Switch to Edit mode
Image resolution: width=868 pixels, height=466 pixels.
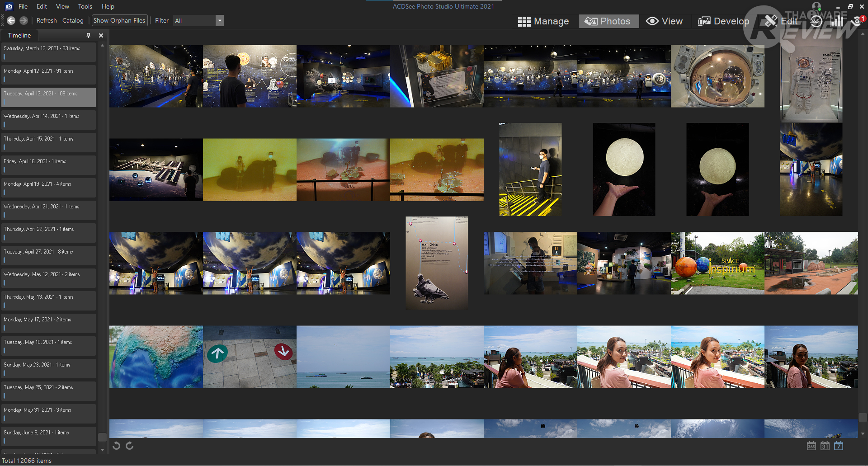(781, 21)
